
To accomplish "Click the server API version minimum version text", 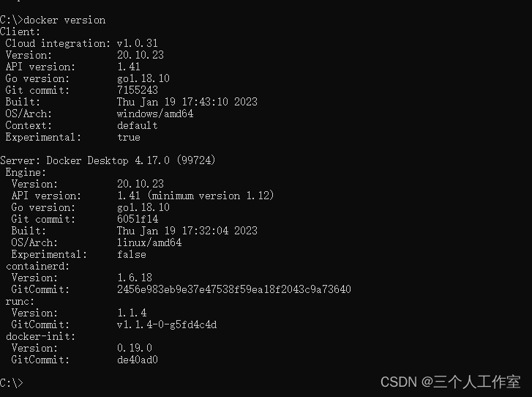I will click(x=210, y=196).
